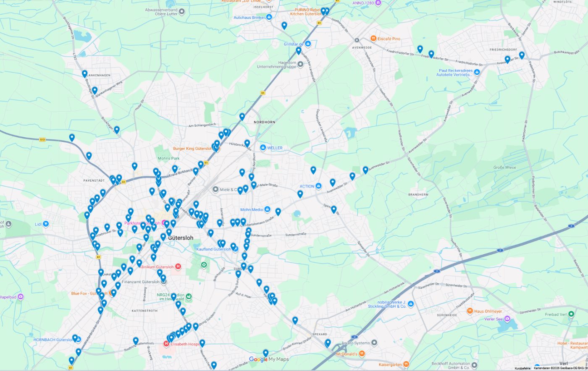Select the SÜRENHEIDE district label
This screenshot has height=371, width=588.
(447, 315)
